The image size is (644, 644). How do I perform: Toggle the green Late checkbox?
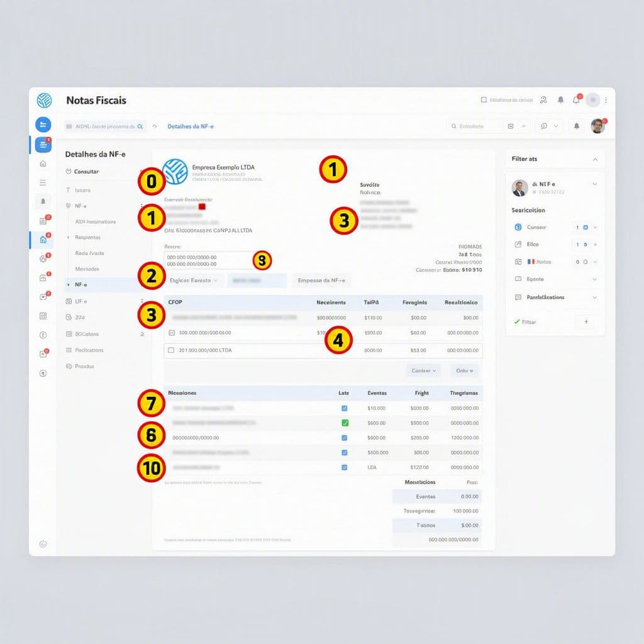[345, 423]
